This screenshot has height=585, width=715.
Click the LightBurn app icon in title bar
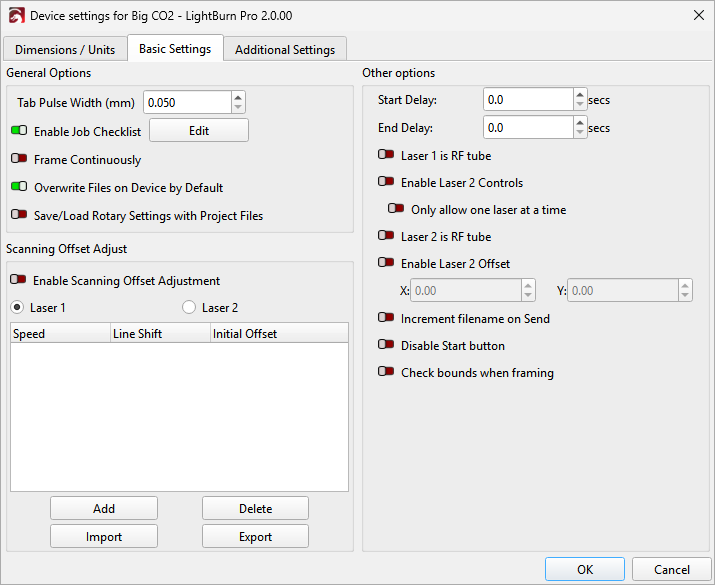pyautogui.click(x=16, y=16)
